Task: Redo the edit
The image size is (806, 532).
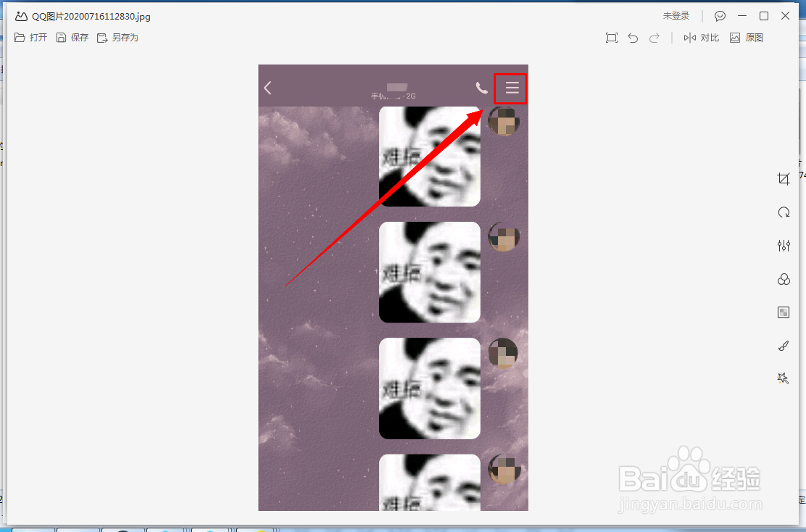Action: click(x=654, y=38)
